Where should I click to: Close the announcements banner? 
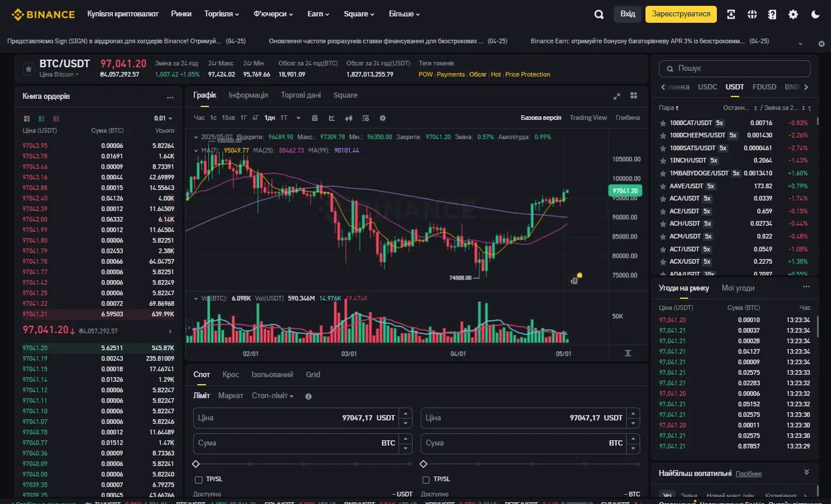pyautogui.click(x=821, y=44)
